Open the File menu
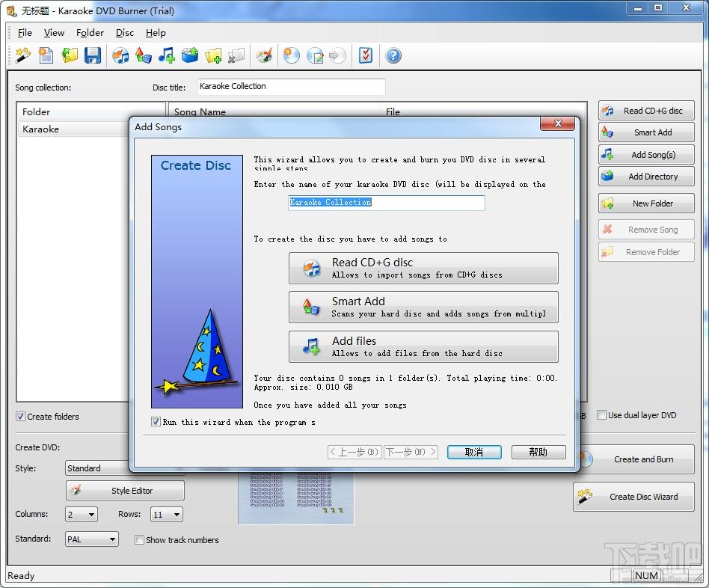The width and height of the screenshot is (709, 588). click(x=25, y=33)
